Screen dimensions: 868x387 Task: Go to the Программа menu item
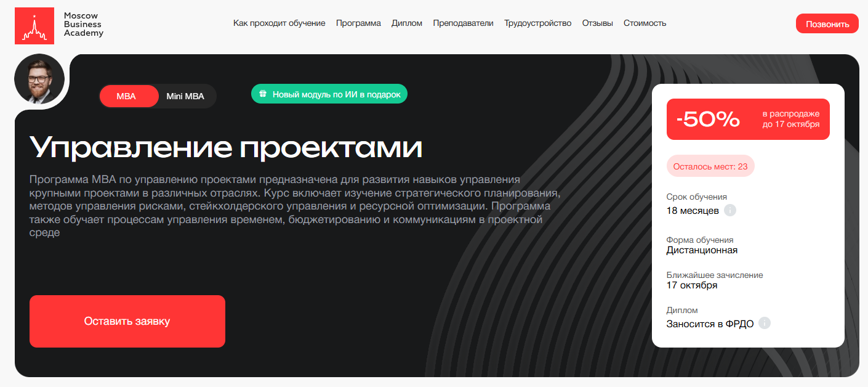tap(358, 23)
